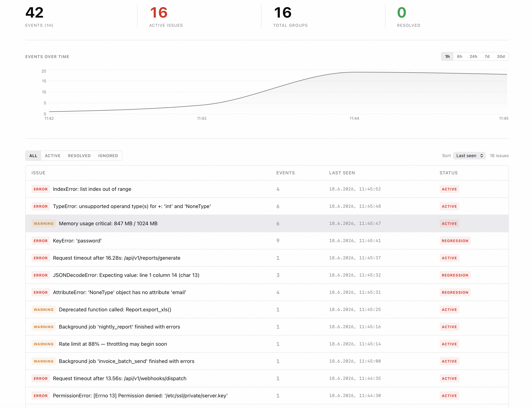The image size is (532, 408).
Task: Click timestamp 11:45:41 on KeyError row
Action: [x=355, y=241]
